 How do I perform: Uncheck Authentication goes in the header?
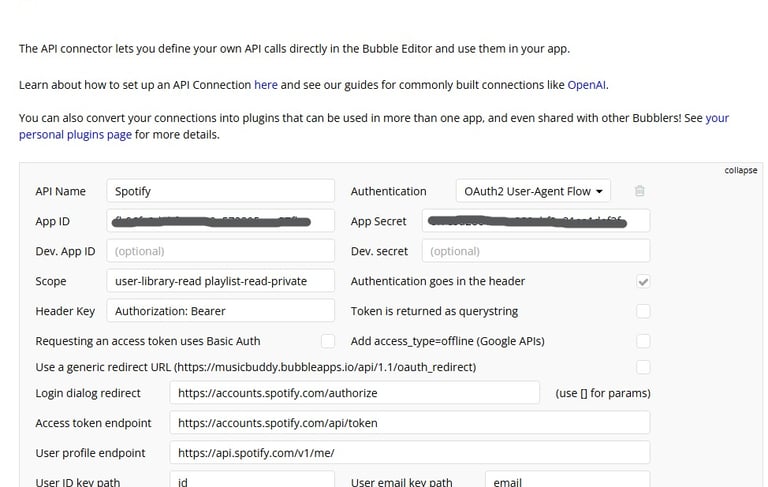643,282
